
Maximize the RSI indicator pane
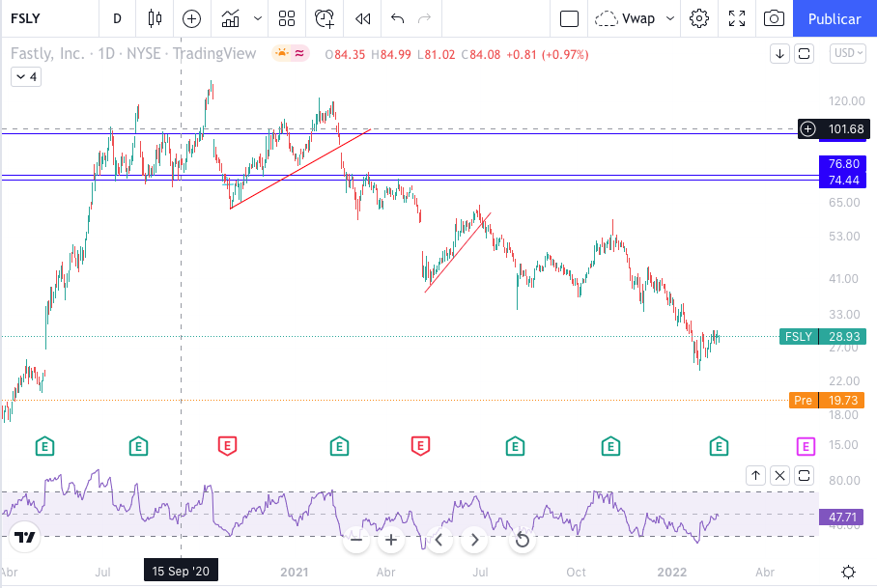(x=805, y=475)
